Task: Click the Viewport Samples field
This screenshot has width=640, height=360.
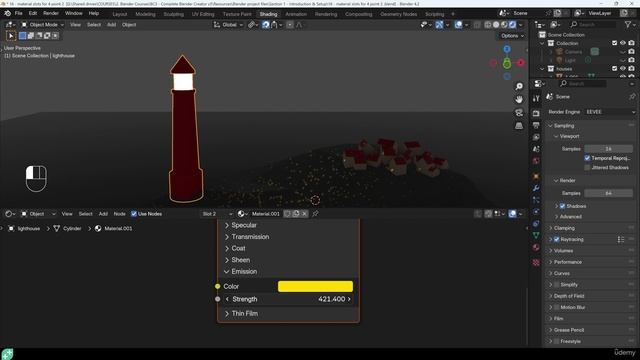Action: [609, 149]
